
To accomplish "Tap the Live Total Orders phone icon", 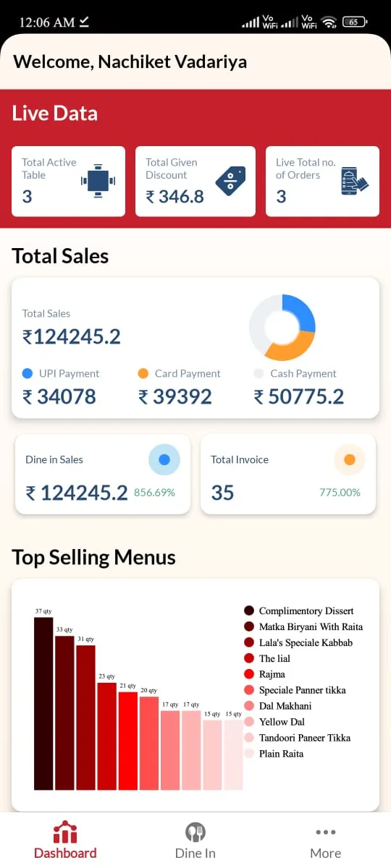I will point(354,181).
